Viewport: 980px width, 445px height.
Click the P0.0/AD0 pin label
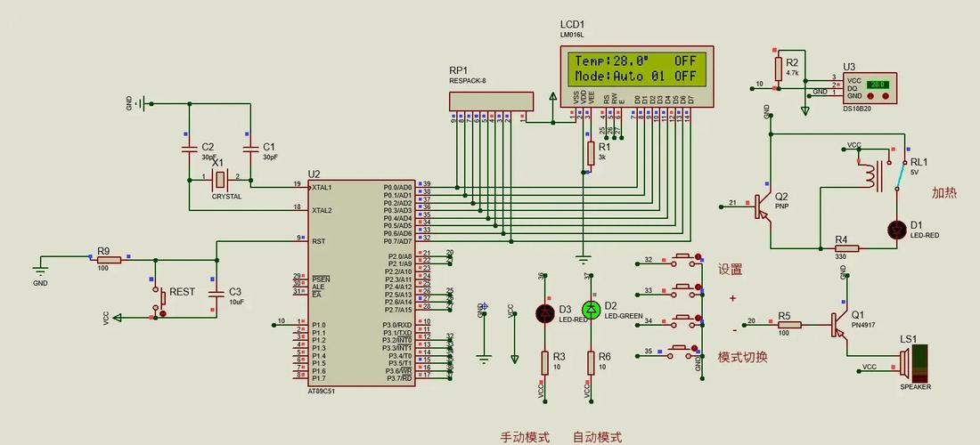tap(397, 187)
